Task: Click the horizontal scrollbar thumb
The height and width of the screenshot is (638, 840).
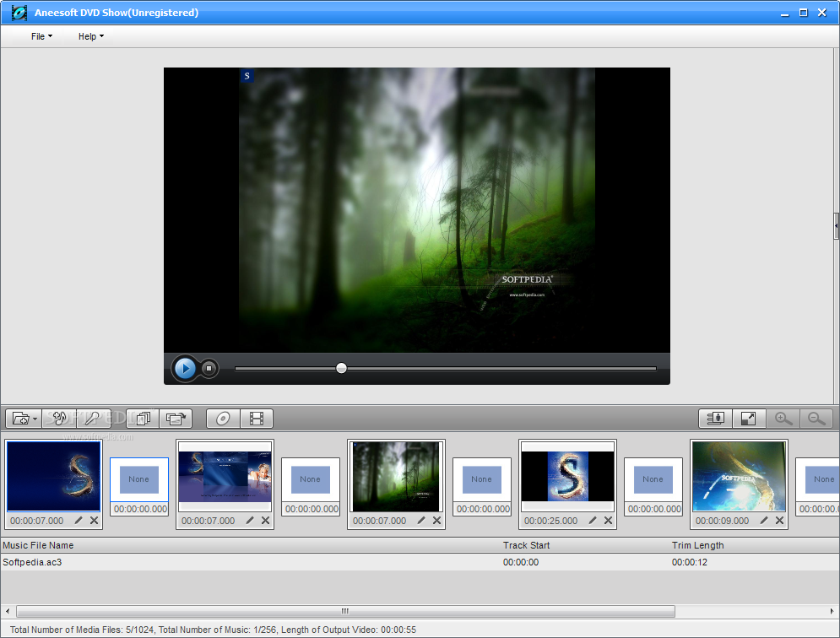Action: 345,611
